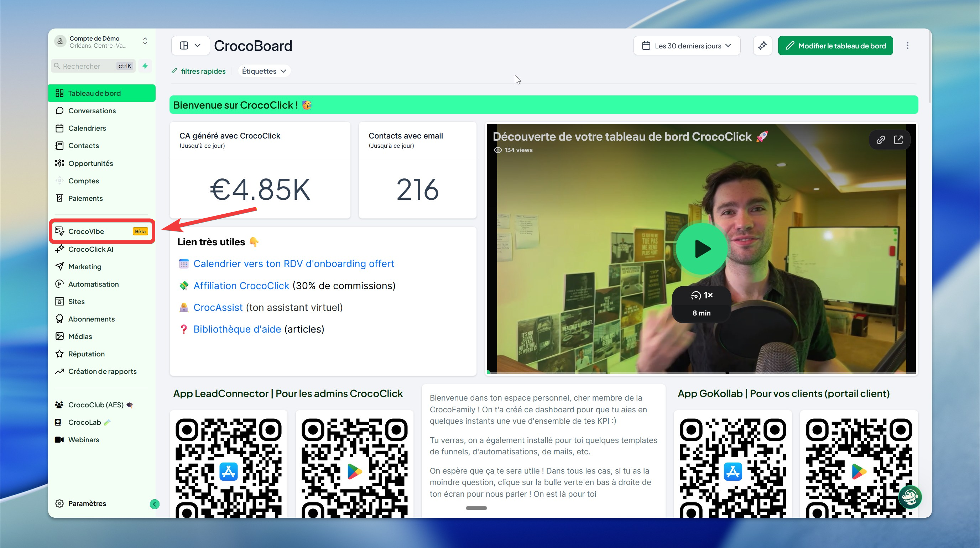Click the filtres rapides link

point(203,71)
